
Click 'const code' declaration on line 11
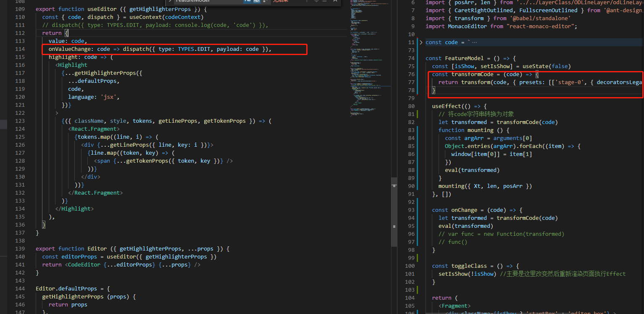(x=442, y=42)
